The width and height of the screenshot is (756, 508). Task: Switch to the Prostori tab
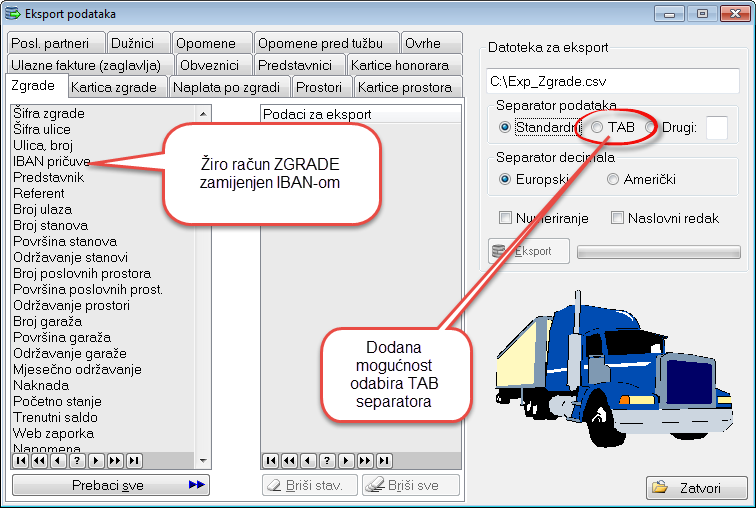pos(323,87)
